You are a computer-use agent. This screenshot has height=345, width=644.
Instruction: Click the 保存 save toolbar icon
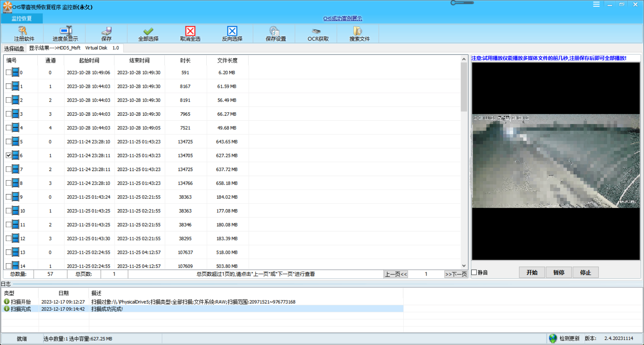coord(107,34)
